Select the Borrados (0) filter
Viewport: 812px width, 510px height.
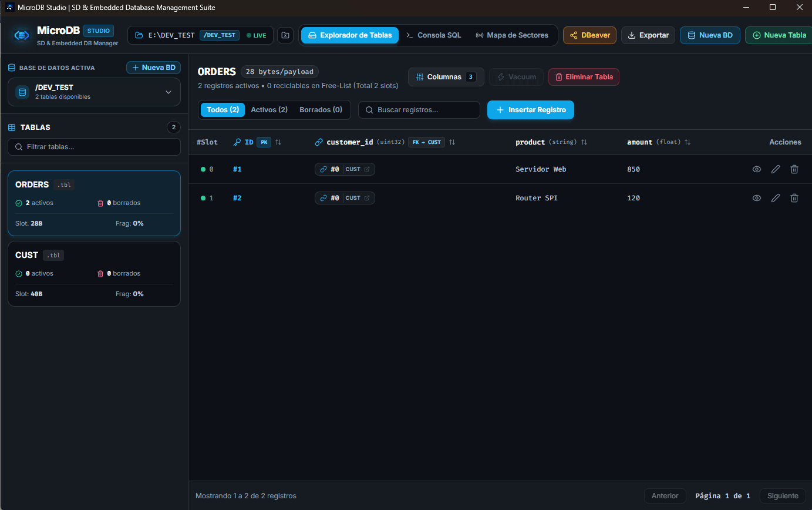pyautogui.click(x=321, y=110)
